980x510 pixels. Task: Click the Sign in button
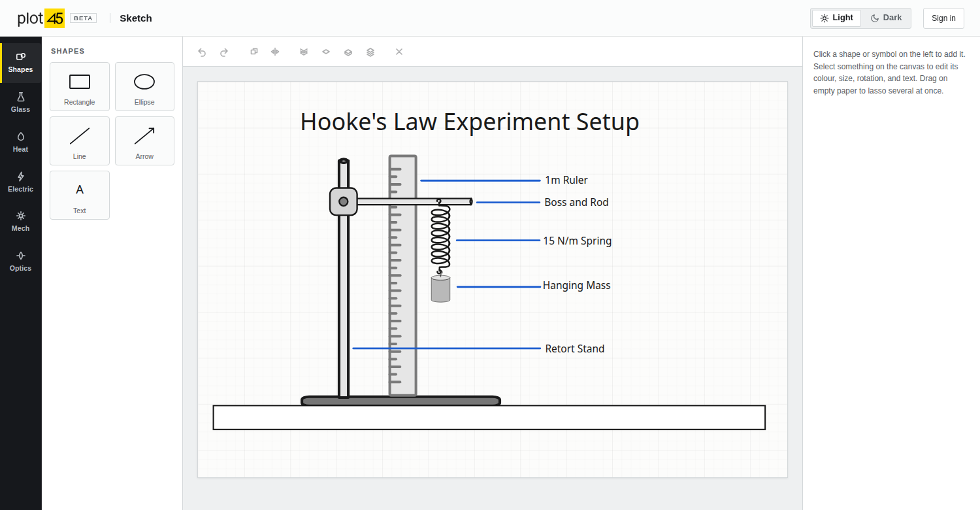943,18
